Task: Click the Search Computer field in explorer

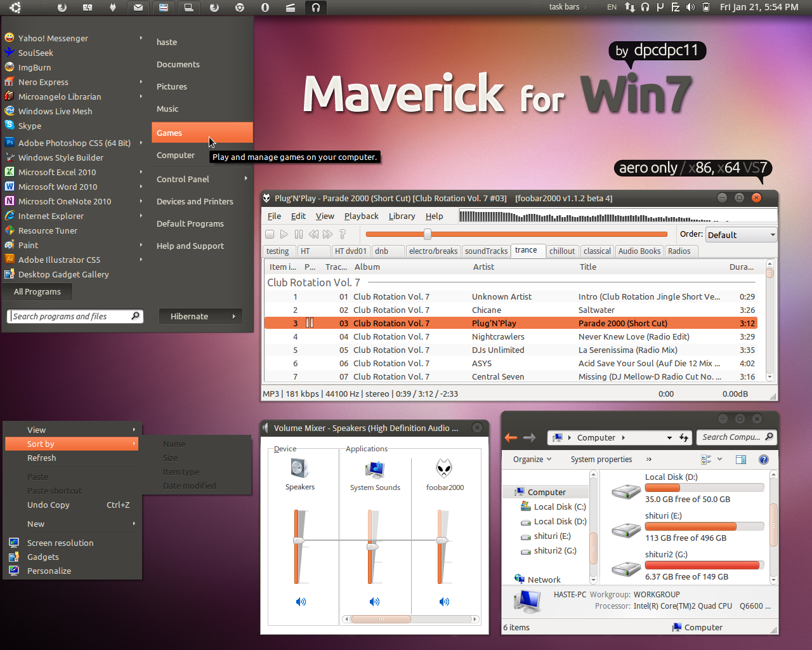Action: pyautogui.click(x=737, y=437)
